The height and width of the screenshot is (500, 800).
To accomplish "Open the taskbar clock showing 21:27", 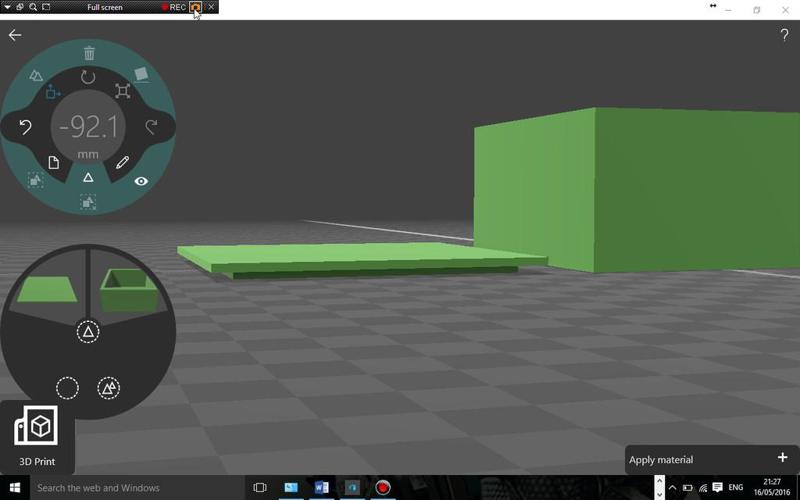I will 772,487.
